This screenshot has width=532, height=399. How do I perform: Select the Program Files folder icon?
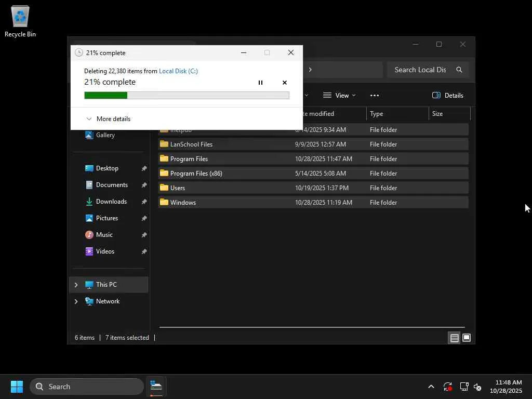pyautogui.click(x=164, y=158)
